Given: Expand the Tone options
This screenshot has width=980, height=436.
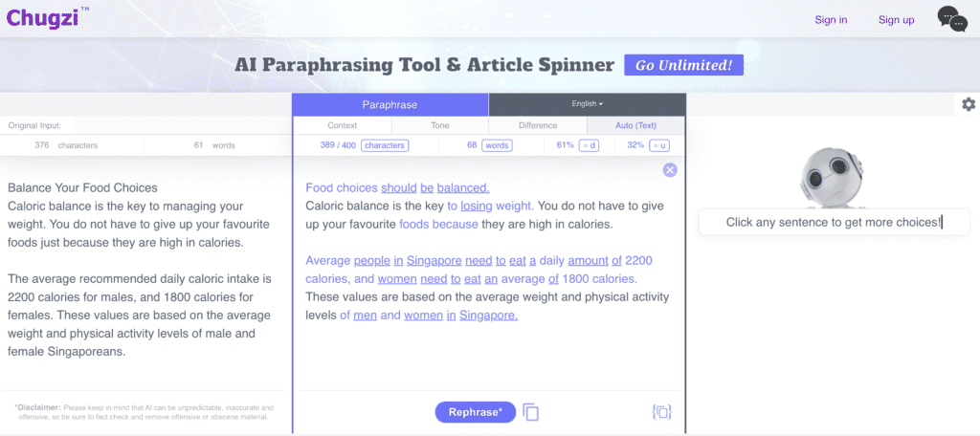Looking at the screenshot, I should click(440, 125).
